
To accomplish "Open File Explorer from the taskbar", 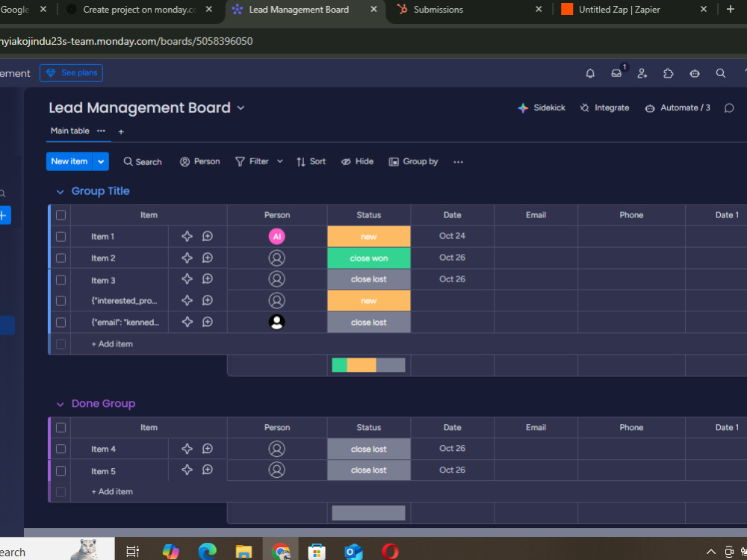I will 244,552.
